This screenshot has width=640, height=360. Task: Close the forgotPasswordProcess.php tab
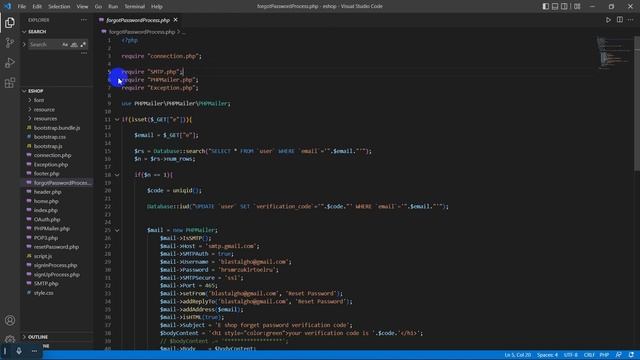(176, 20)
